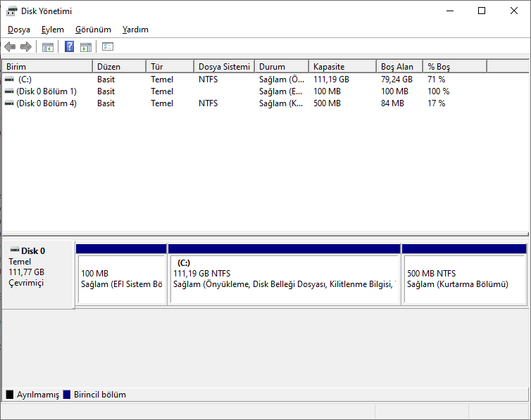The image size is (531, 420).
Task: Sort list by Dosya Sistemi column header
Action: click(x=223, y=67)
